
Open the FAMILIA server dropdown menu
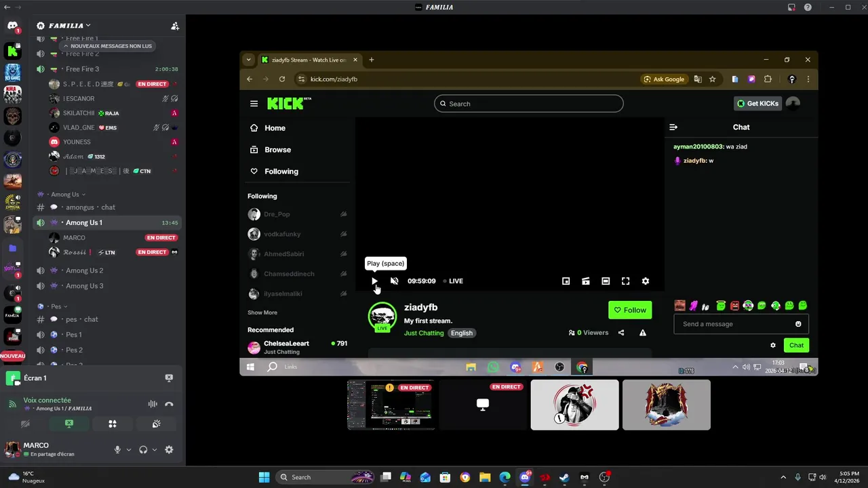(69, 26)
